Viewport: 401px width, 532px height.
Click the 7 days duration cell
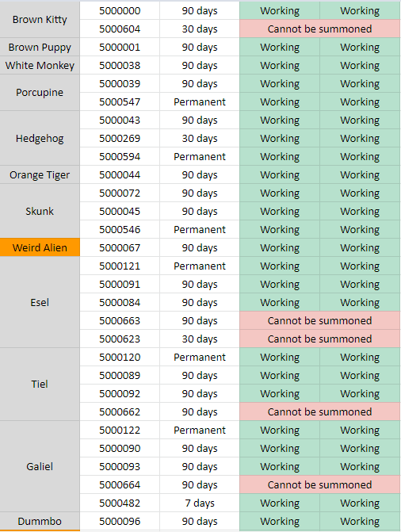[x=200, y=503]
